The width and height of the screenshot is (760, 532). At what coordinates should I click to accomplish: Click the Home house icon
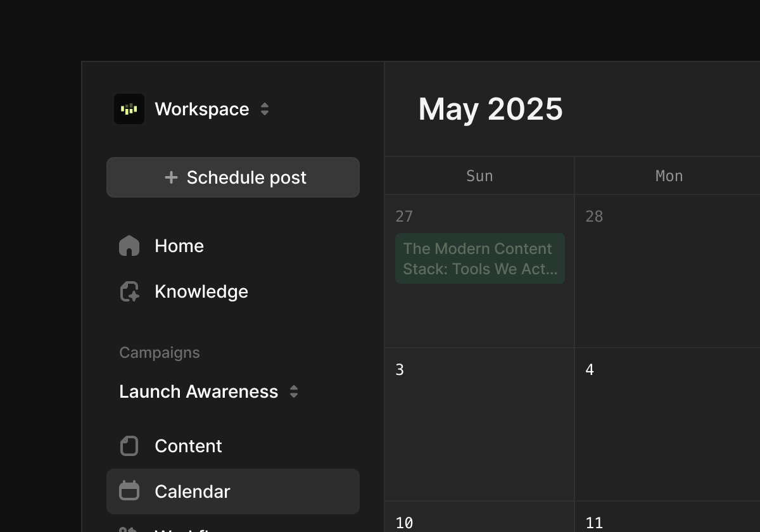(x=129, y=246)
